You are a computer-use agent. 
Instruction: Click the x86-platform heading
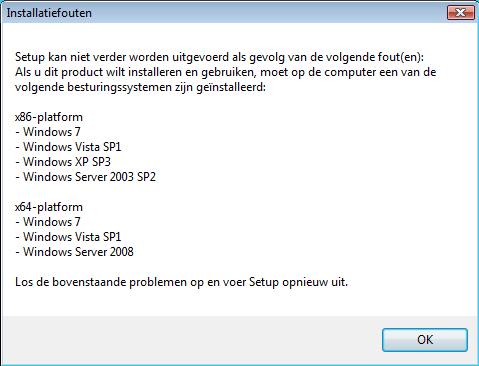(x=49, y=117)
